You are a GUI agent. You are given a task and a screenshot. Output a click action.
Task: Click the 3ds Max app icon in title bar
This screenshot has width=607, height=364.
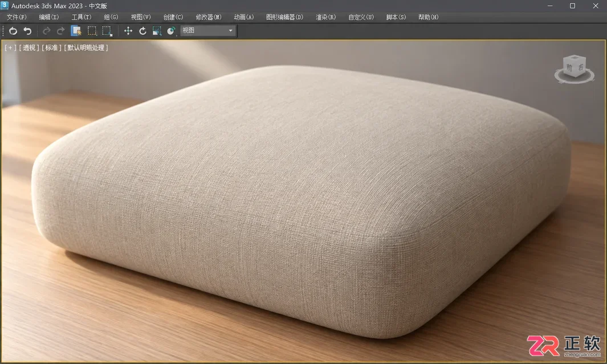point(5,6)
